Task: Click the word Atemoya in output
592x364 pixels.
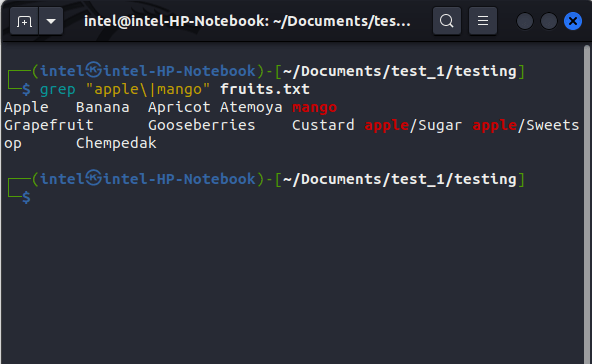Action: [251, 108]
